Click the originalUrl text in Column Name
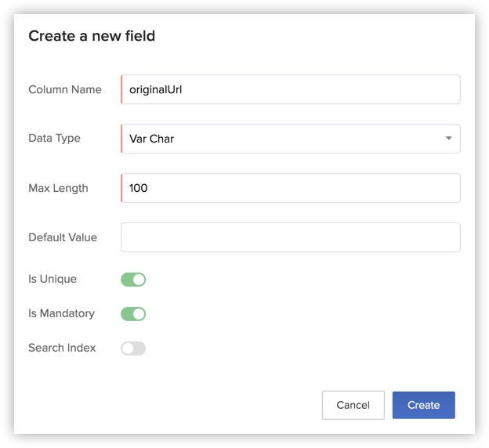The width and height of the screenshot is (489, 448). pos(156,89)
